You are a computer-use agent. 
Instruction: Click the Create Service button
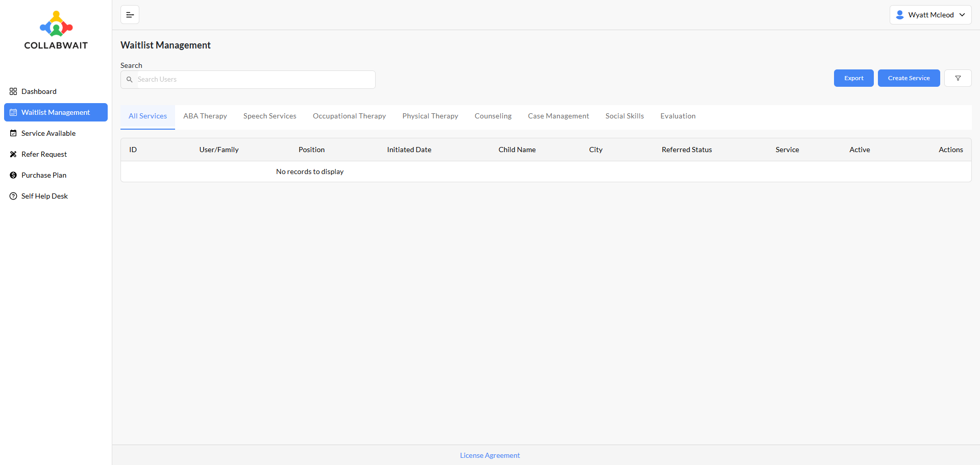pos(909,78)
